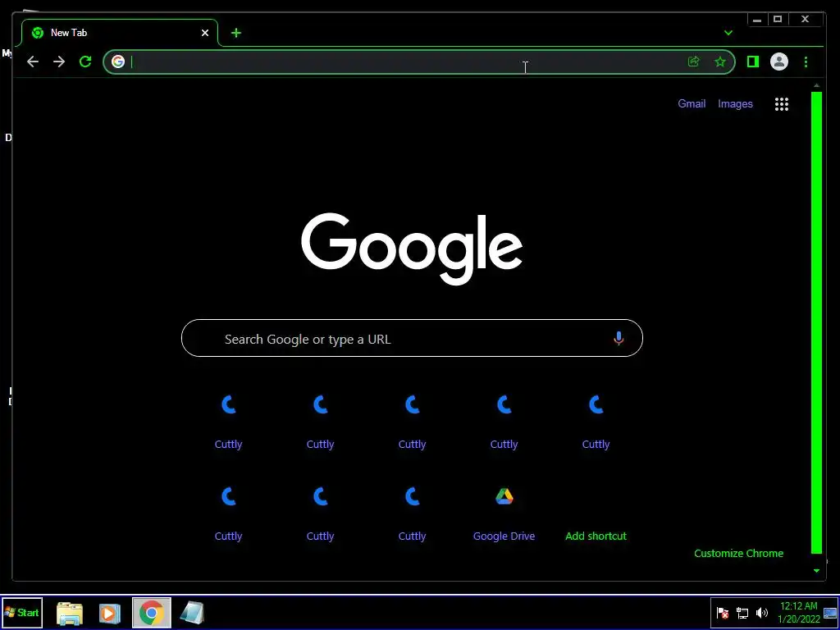Open the side panel icon

coord(753,62)
